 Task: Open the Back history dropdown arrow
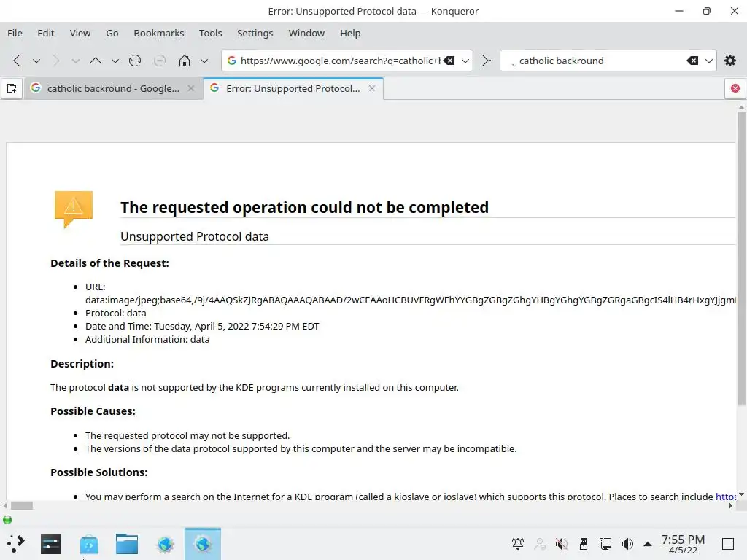[x=36, y=61]
